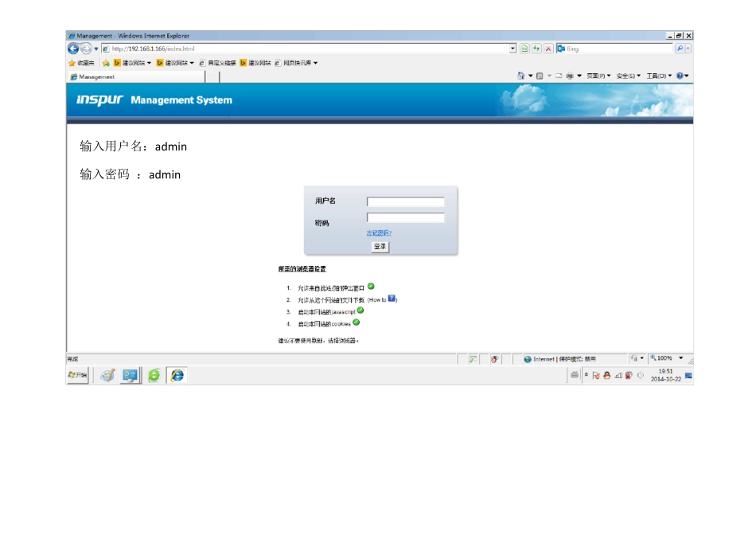
Task: Click the 登录 login button
Action: coord(380,247)
